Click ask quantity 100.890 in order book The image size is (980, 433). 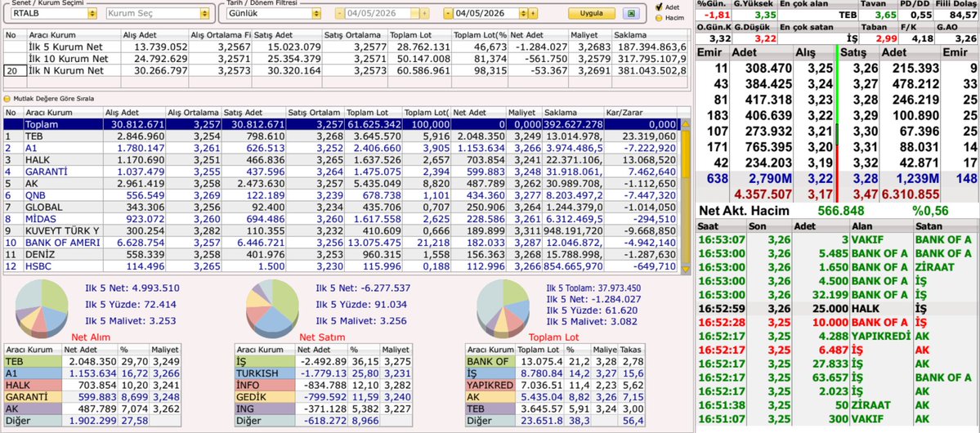(x=916, y=115)
